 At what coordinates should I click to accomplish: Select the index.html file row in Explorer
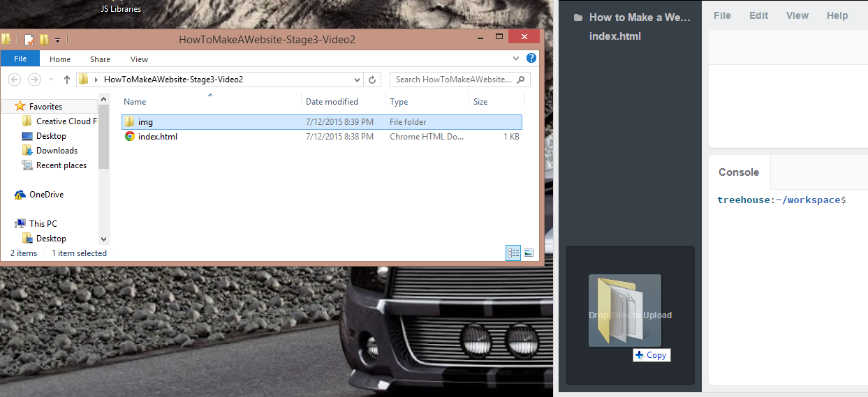322,137
